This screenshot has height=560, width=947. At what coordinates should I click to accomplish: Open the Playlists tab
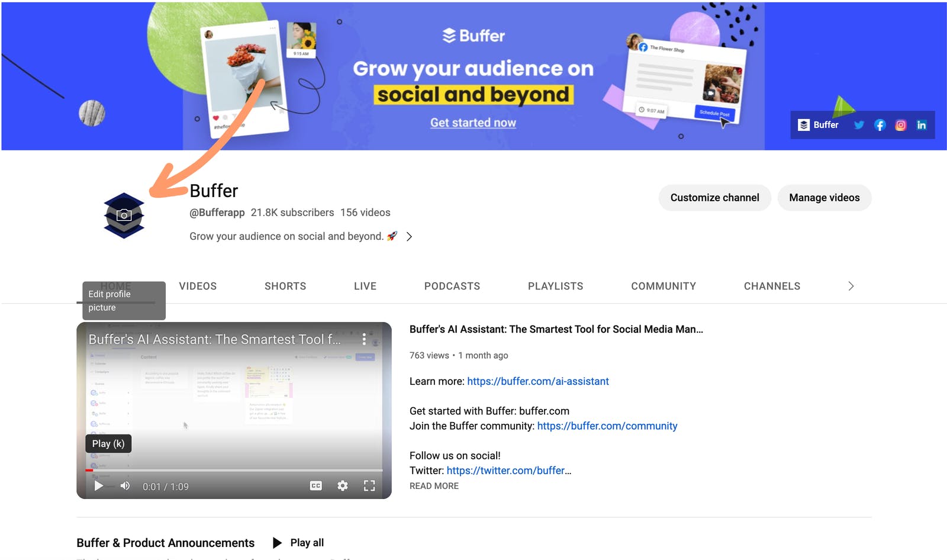(556, 286)
